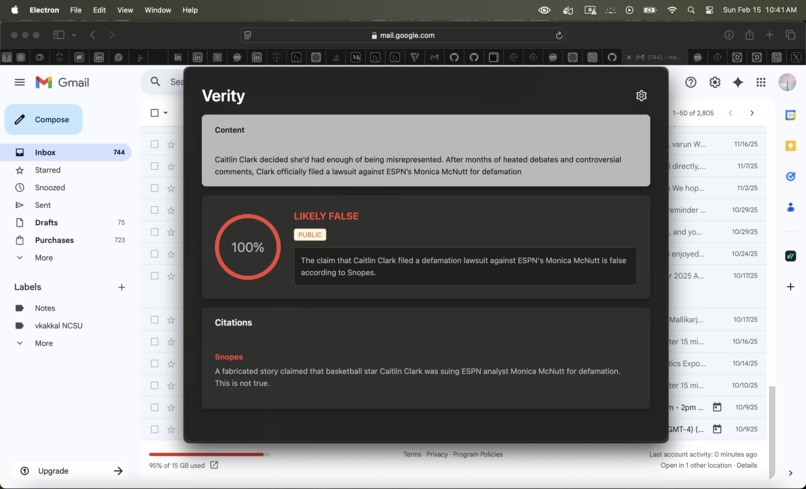The height and width of the screenshot is (489, 806).
Task: Open Verity settings gear
Action: pyautogui.click(x=641, y=96)
